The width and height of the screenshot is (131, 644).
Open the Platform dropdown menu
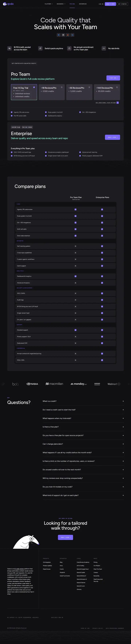point(49,4)
